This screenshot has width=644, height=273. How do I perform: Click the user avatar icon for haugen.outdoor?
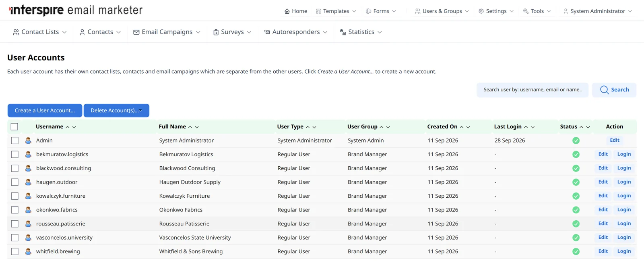pos(28,182)
